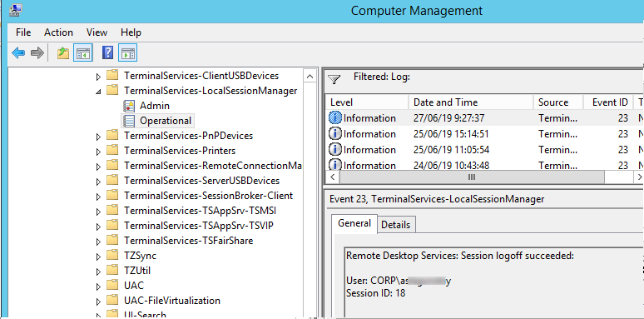Expand the TerminalServices-ClientUSBDevices node
The width and height of the screenshot is (644, 319).
tap(98, 77)
